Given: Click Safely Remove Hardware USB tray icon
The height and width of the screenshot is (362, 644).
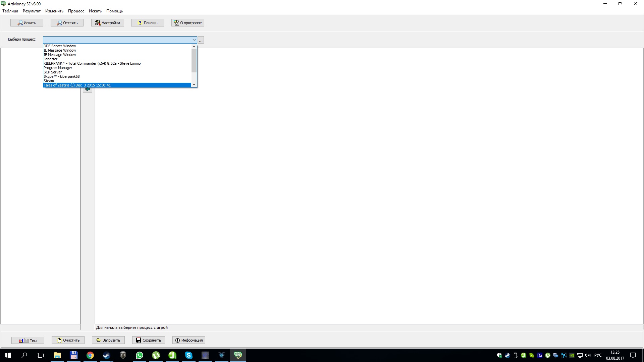Looking at the screenshot, I should coord(516,355).
